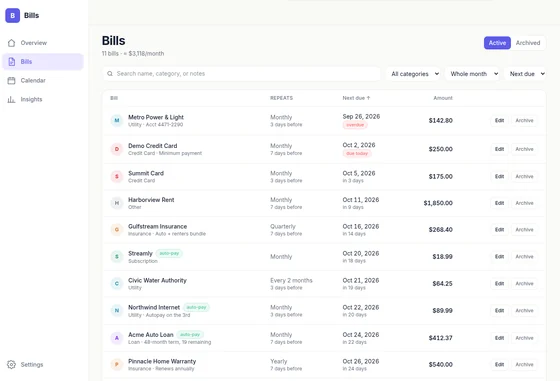Click Summit Card avatar icon

(x=117, y=176)
